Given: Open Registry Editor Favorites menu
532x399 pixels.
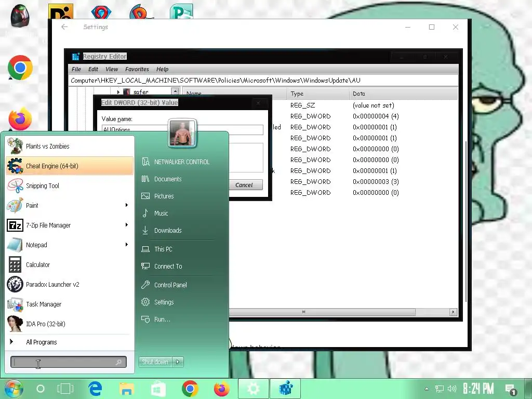Looking at the screenshot, I should pos(137,69).
